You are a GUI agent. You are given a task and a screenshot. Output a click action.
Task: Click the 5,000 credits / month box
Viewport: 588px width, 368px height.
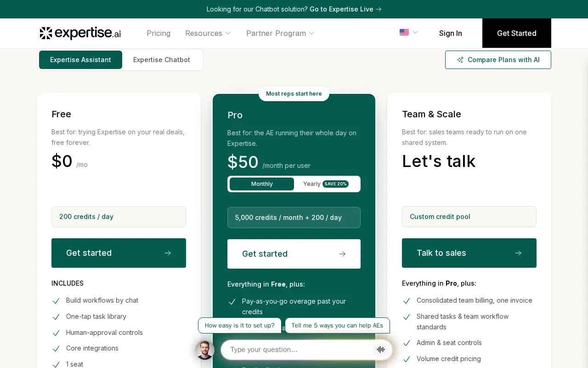click(x=294, y=218)
